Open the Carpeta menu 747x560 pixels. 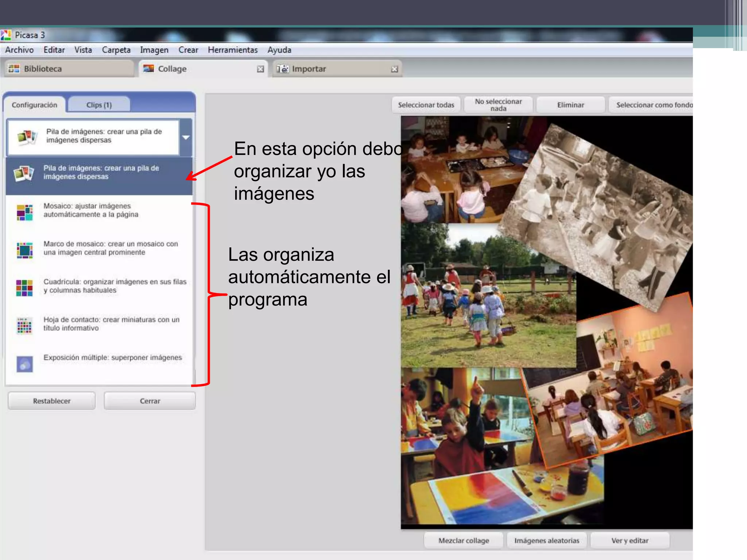(x=116, y=50)
